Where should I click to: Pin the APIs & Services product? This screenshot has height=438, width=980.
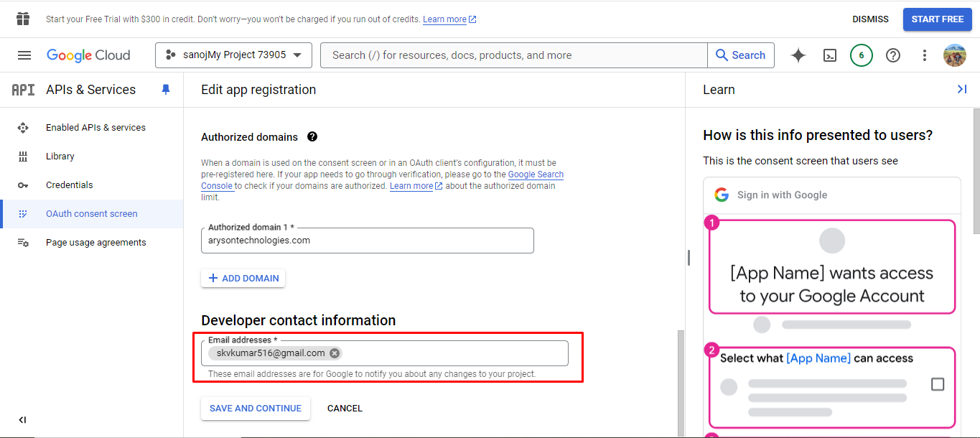click(x=166, y=90)
